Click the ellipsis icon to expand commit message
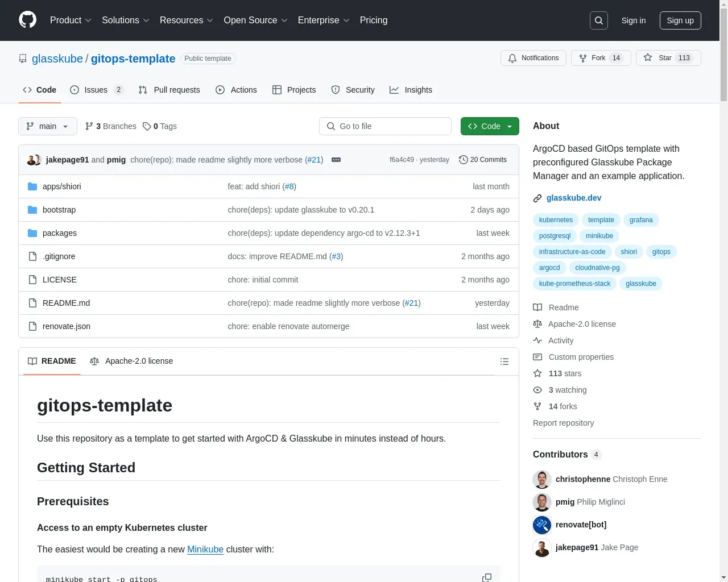The image size is (728, 582). tap(336, 160)
